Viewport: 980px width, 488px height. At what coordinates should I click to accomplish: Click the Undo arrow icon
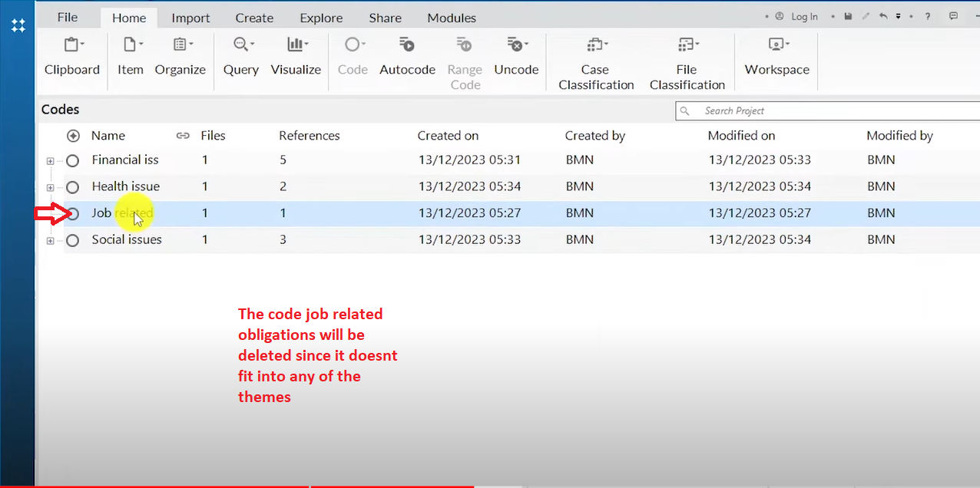click(883, 16)
